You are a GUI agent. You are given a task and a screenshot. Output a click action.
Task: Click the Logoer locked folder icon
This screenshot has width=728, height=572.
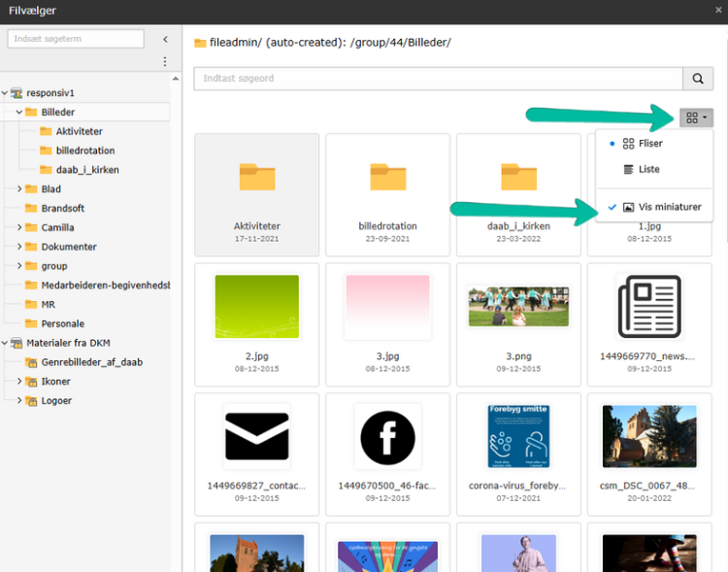pos(31,400)
